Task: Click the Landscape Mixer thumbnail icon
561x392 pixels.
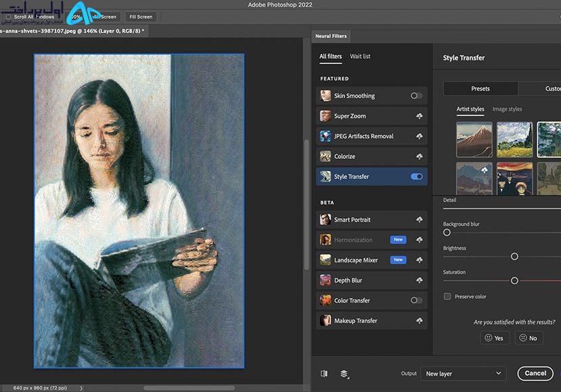Action: [326, 260]
